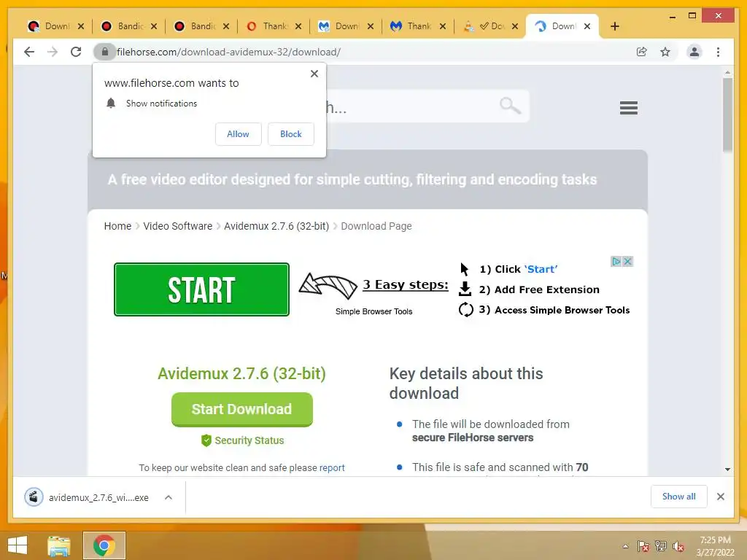Image resolution: width=747 pixels, height=560 pixels.
Task: Click the Action Center flag icon
Action: point(643,546)
